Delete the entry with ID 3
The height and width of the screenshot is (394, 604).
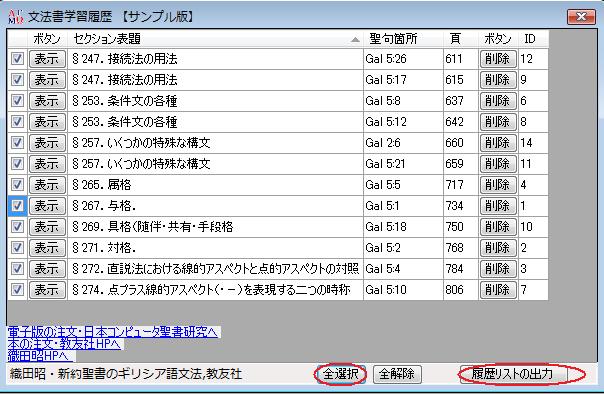click(x=498, y=269)
